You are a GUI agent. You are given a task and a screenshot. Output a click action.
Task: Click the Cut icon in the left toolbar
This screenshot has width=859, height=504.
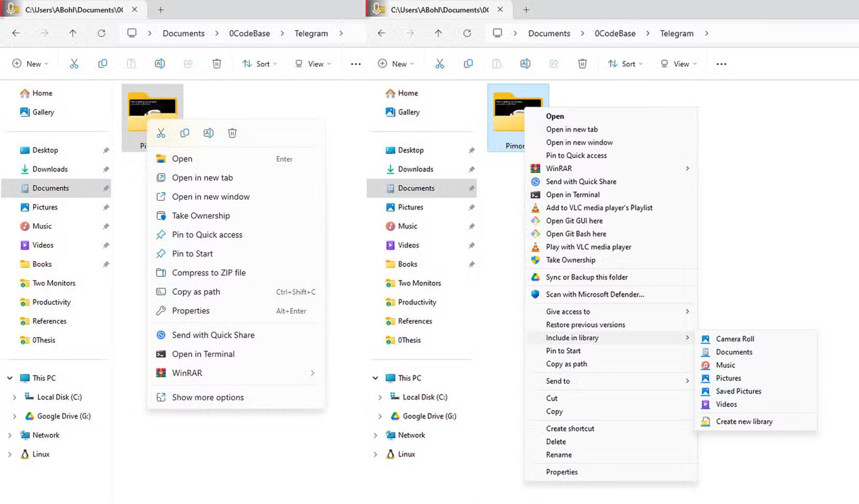(74, 63)
